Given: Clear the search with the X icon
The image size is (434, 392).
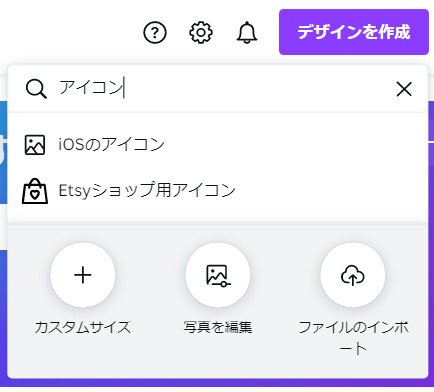Looking at the screenshot, I should click(x=404, y=89).
